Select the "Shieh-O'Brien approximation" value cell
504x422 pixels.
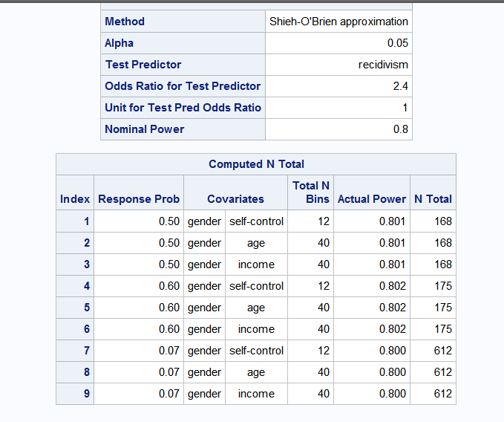[x=338, y=22]
